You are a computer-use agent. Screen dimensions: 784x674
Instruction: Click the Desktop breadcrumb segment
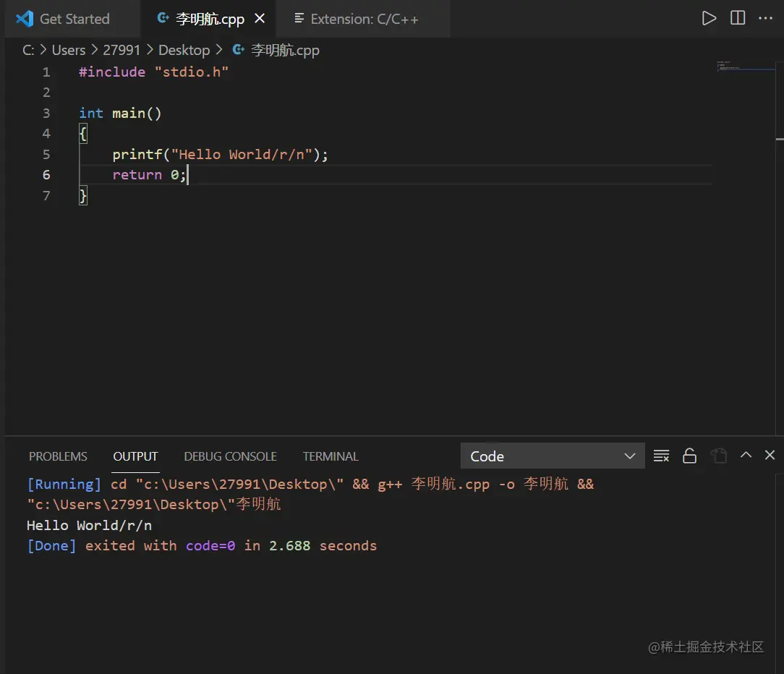pos(184,50)
